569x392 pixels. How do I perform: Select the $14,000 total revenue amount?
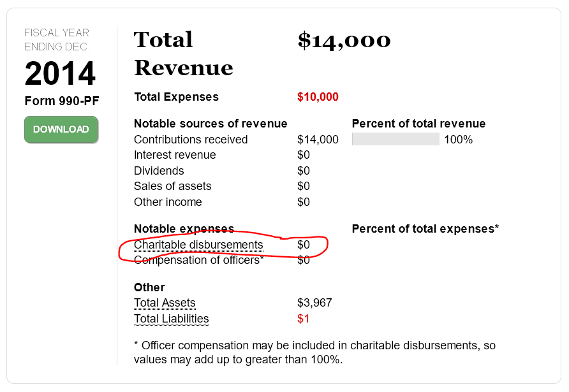click(344, 40)
